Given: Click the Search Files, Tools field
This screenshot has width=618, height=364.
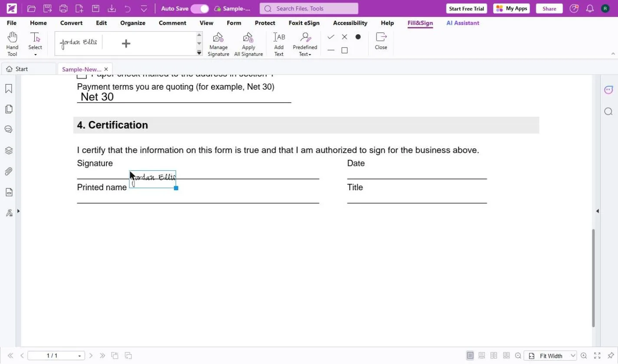Looking at the screenshot, I should pos(309,8).
